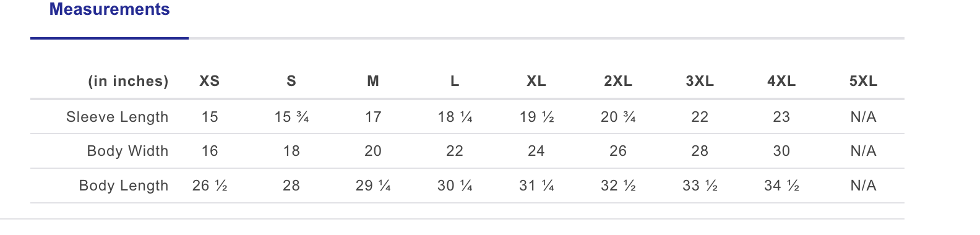Open the Measurements tab
980x235 pixels.
110,10
